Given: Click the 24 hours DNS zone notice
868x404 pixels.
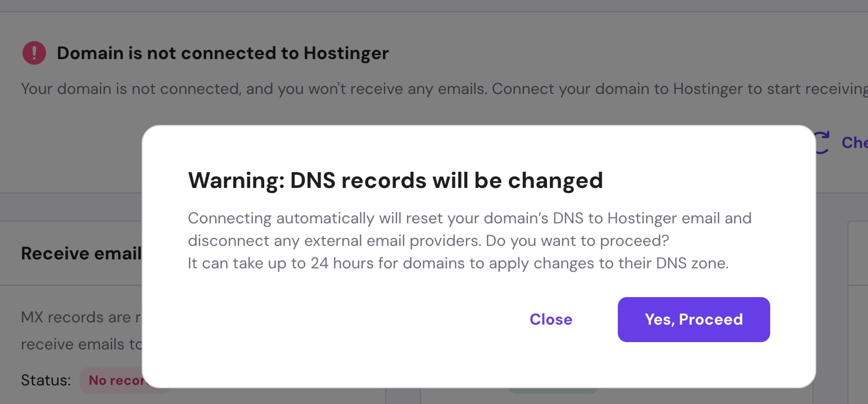Looking at the screenshot, I should [458, 263].
